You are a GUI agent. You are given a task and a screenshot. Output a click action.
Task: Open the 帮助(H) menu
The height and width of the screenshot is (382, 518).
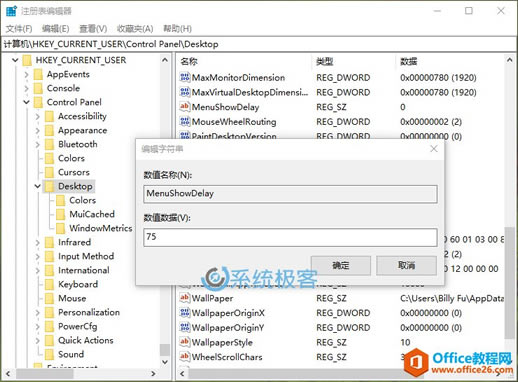tap(177, 29)
